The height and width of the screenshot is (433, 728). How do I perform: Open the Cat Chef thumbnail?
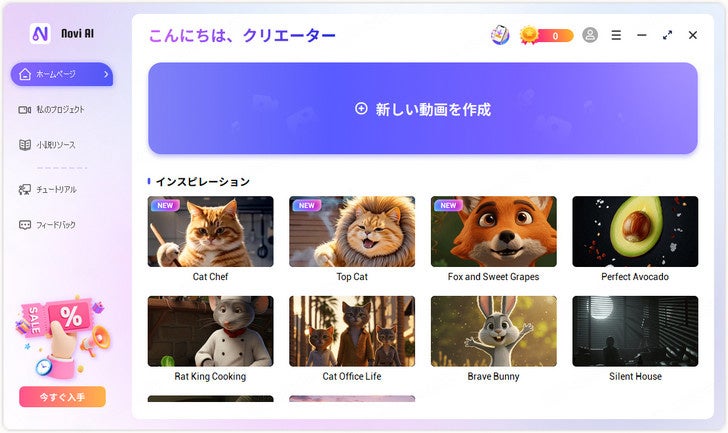coord(210,231)
